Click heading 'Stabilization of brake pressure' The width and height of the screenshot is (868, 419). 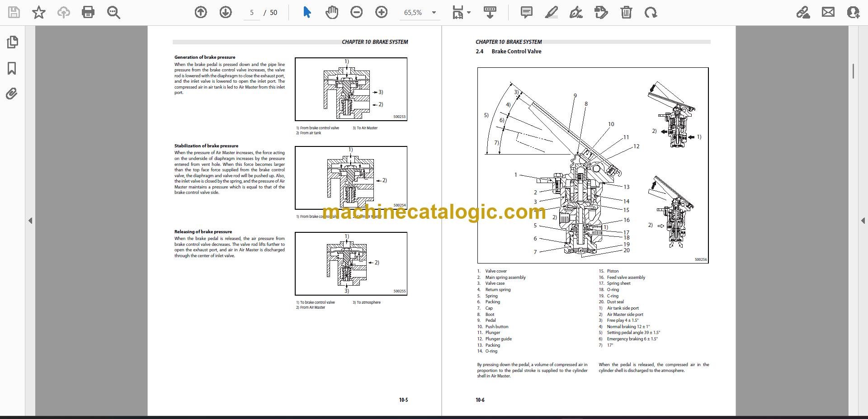pos(206,146)
